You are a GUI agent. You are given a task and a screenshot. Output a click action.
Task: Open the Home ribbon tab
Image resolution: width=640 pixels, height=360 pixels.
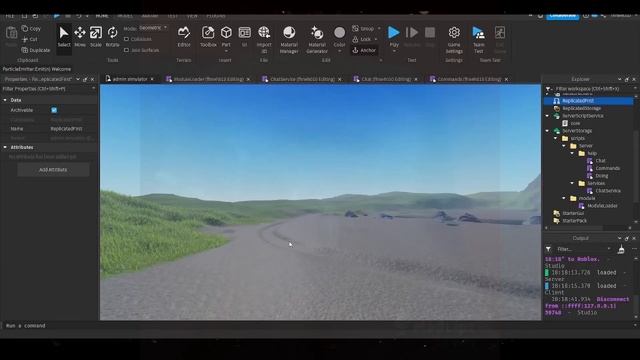pyautogui.click(x=102, y=16)
